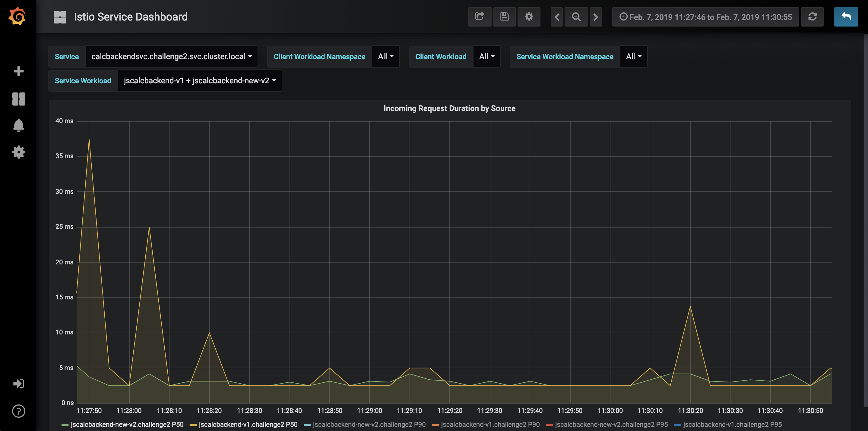Viewport: 868px width, 431px height.
Task: Open Client Workload Namespace All dropdown
Action: tap(386, 57)
